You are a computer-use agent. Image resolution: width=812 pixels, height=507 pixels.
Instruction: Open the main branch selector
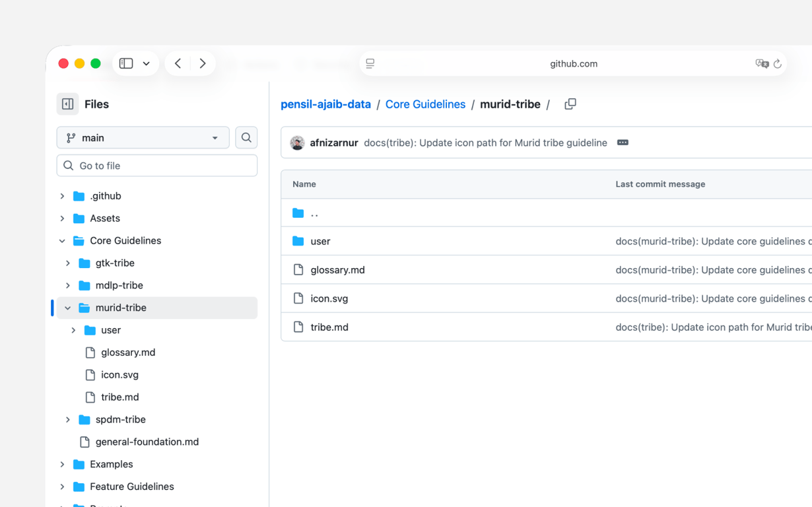coord(143,137)
